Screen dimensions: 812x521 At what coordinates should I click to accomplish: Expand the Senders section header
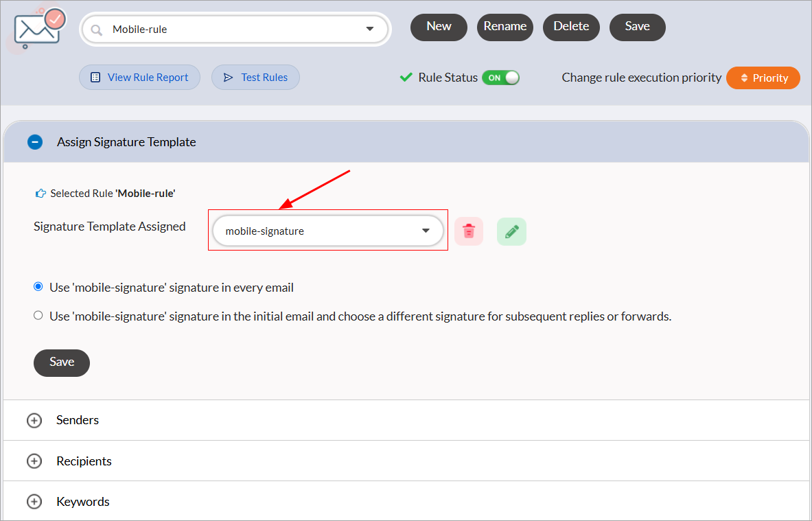(78, 420)
